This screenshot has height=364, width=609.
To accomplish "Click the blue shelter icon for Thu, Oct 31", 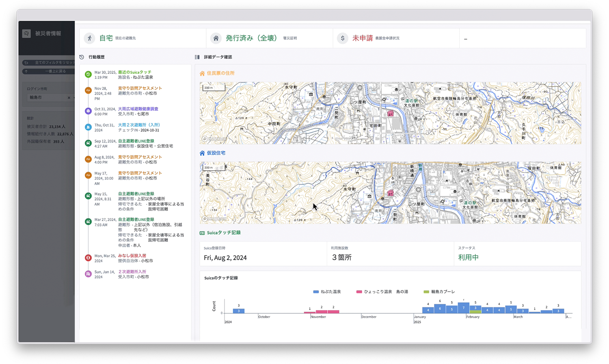I will (88, 127).
